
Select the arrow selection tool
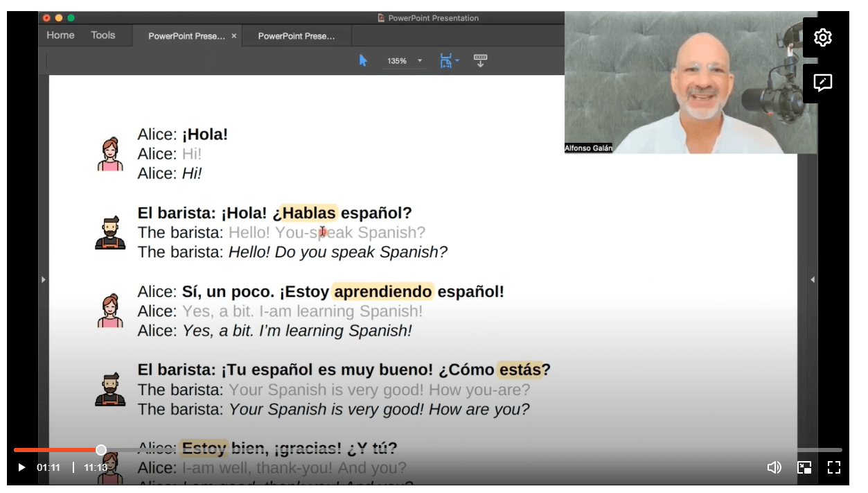pyautogui.click(x=363, y=60)
